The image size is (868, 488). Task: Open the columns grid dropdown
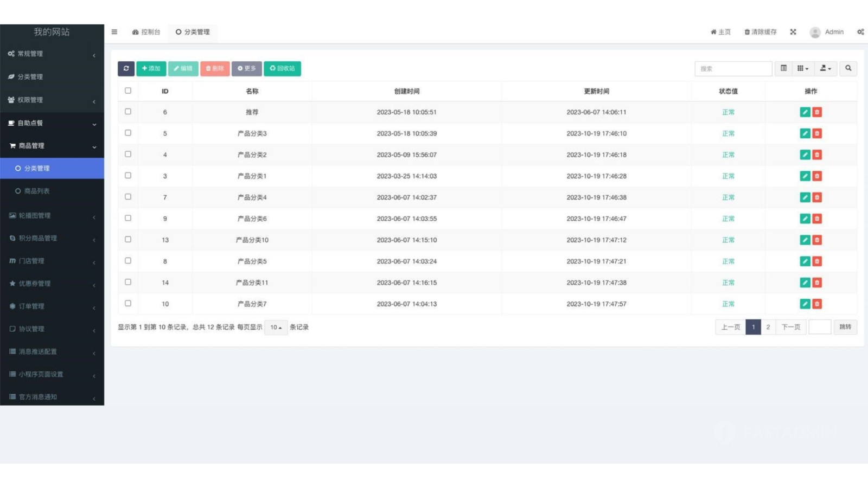(803, 68)
